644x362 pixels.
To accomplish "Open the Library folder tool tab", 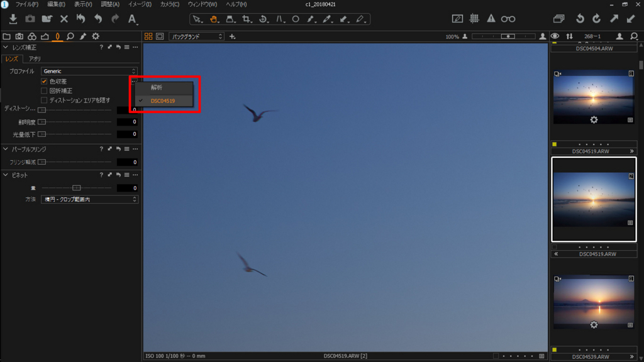I will 6,36.
